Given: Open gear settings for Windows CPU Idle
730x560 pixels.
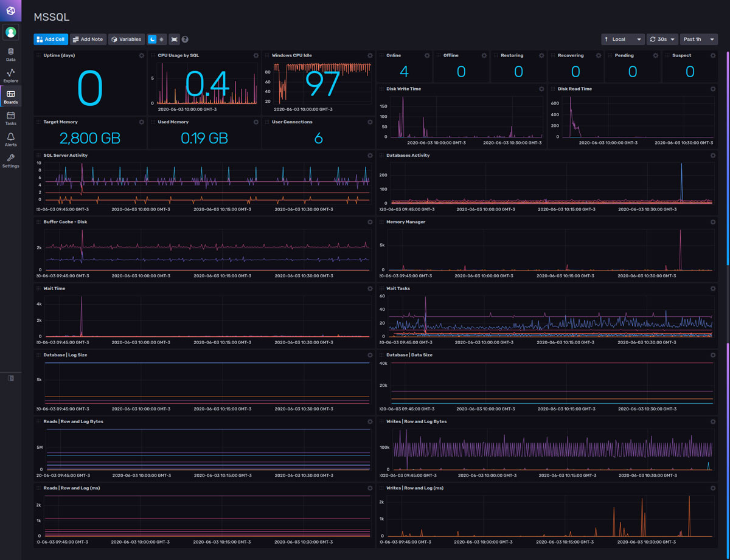Looking at the screenshot, I should [x=370, y=55].
